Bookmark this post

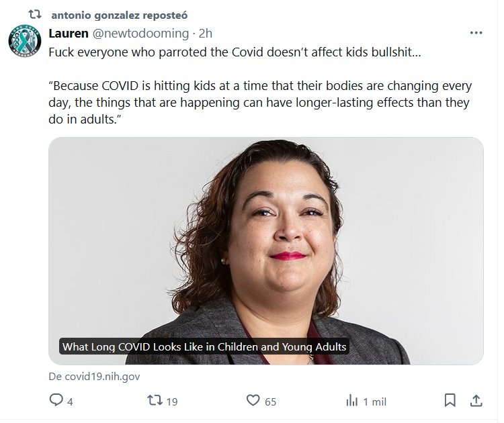(450, 400)
